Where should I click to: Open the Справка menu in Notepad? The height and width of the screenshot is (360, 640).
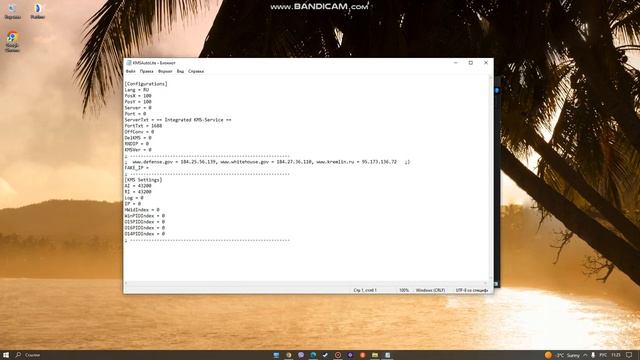click(x=196, y=71)
